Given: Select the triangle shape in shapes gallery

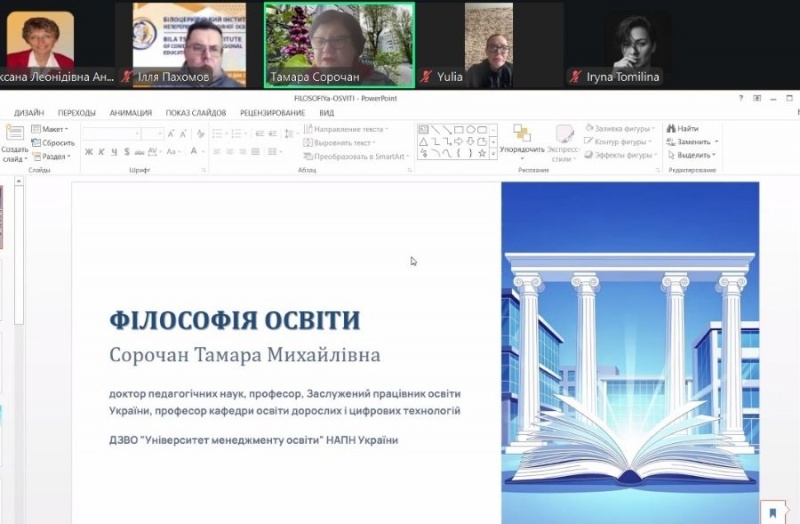Looking at the screenshot, I should tap(423, 141).
